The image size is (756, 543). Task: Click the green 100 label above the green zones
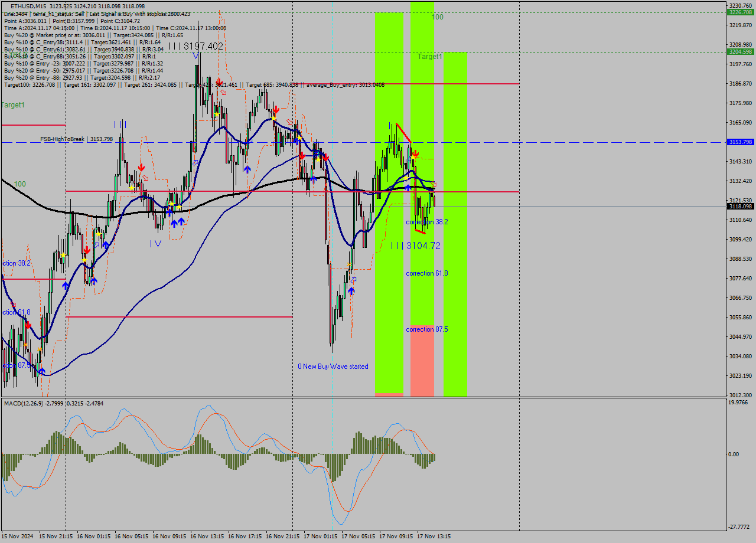pyautogui.click(x=437, y=17)
